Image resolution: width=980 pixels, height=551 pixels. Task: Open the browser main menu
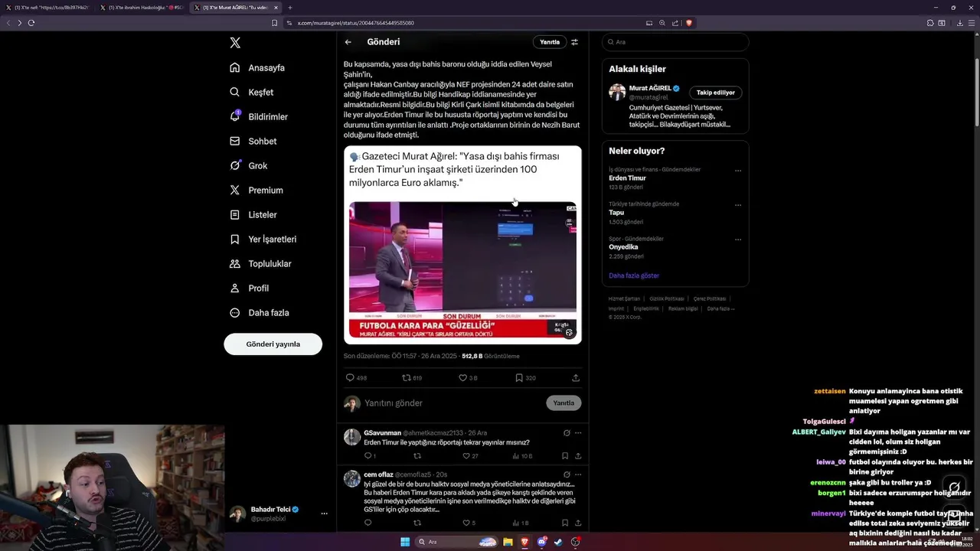tap(972, 23)
